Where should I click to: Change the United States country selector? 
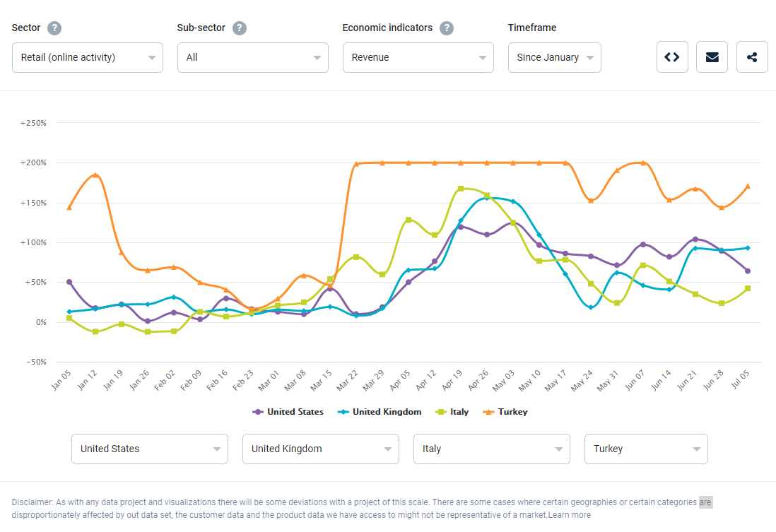(x=150, y=449)
